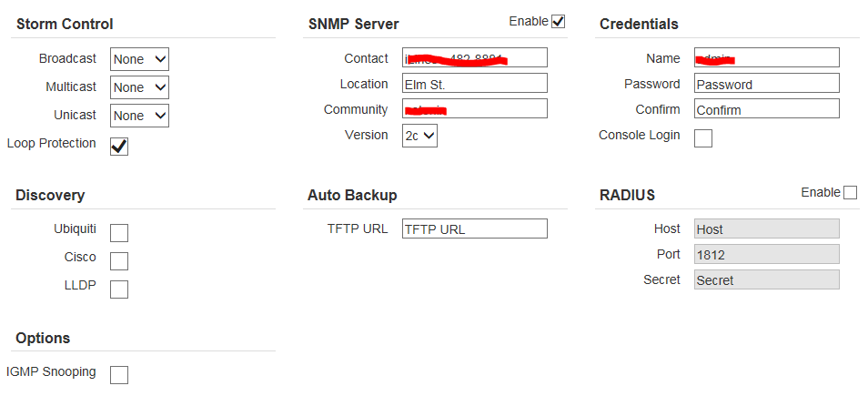Uncheck the SNMP Server Enable checkbox
Screen dimensions: 868x396
pos(558,21)
